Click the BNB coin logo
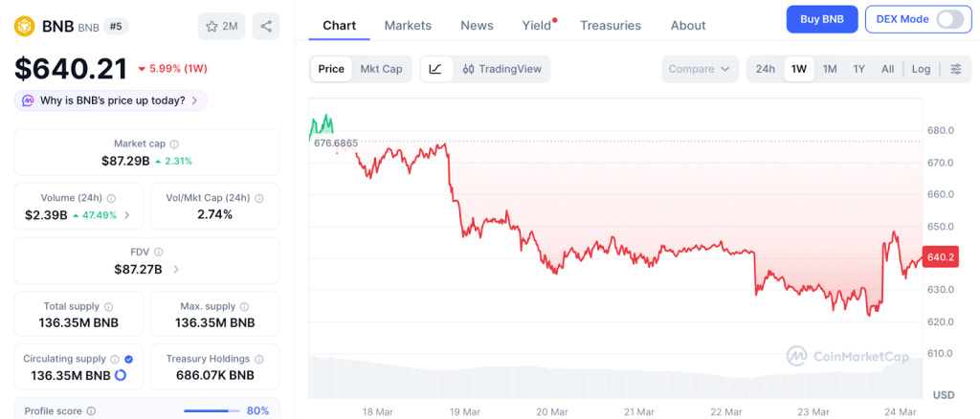 pyautogui.click(x=24, y=26)
